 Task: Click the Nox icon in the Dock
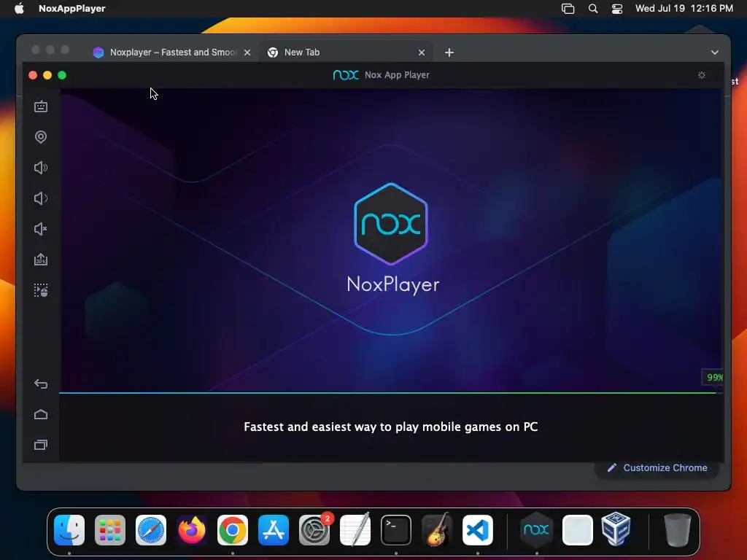point(536,529)
